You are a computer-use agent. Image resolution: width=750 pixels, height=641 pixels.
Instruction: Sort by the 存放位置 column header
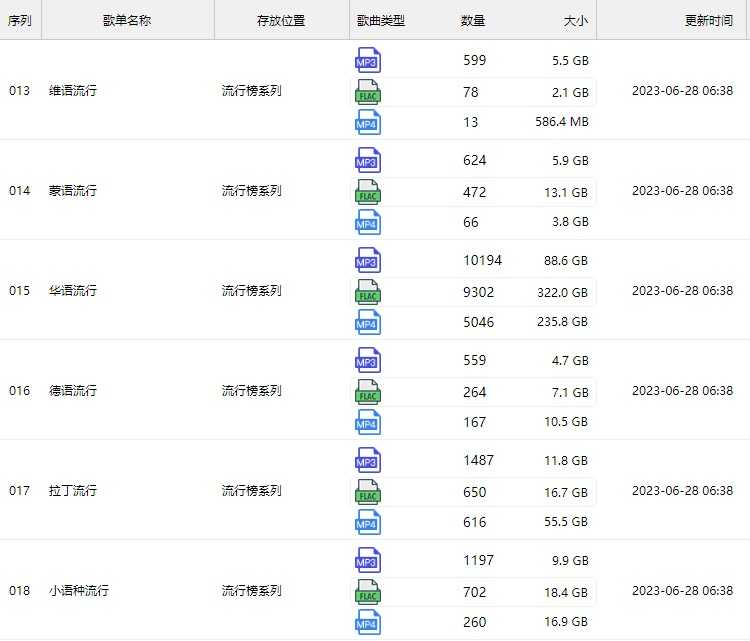coord(281,21)
